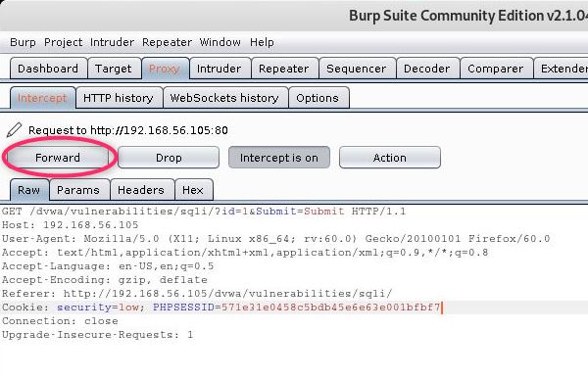This screenshot has width=588, height=379.
Task: Toggle the 'Intercept is on' button
Action: coord(279,158)
